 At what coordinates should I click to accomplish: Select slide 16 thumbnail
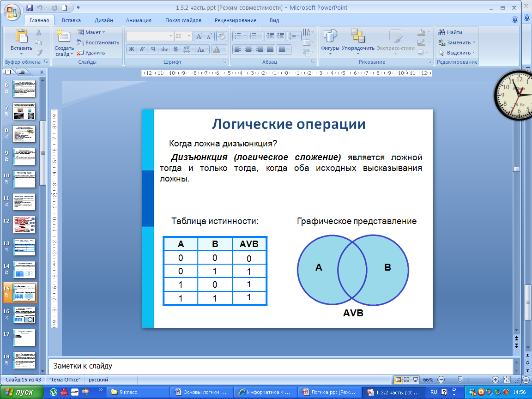[x=24, y=315]
